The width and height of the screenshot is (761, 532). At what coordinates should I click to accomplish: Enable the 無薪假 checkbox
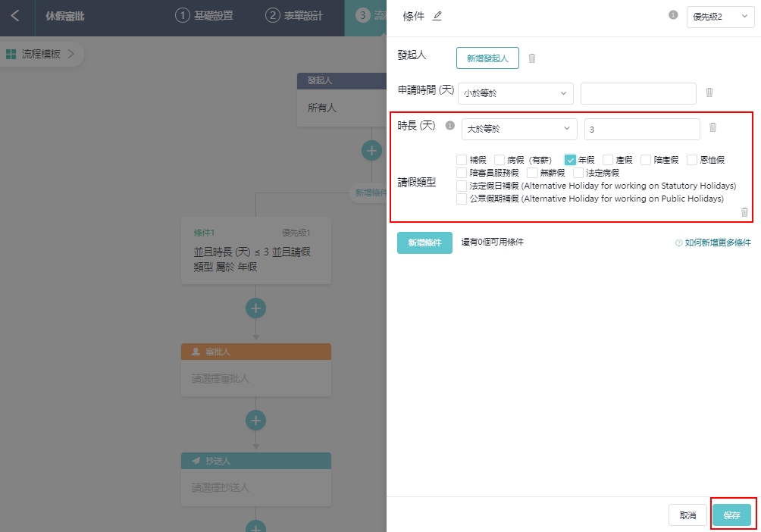(532, 173)
